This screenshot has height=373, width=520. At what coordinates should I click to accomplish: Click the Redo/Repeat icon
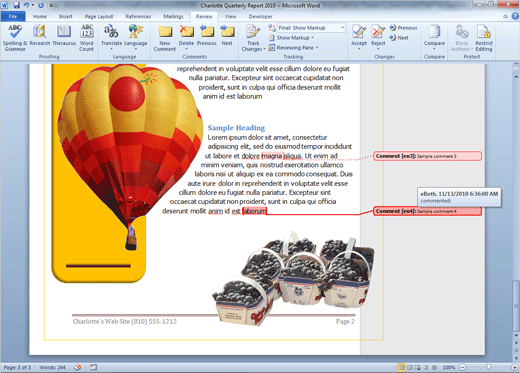(x=41, y=5)
